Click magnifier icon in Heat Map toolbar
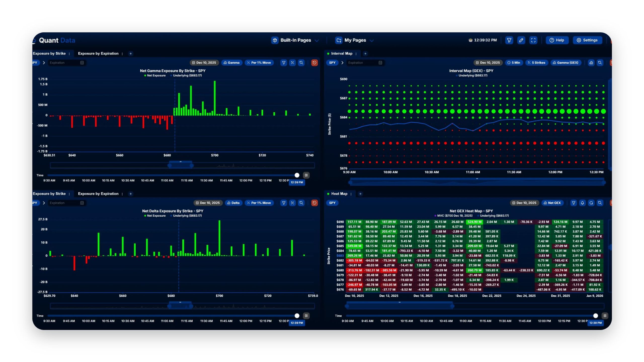Viewport: 644px width, 362px height. 600,203
